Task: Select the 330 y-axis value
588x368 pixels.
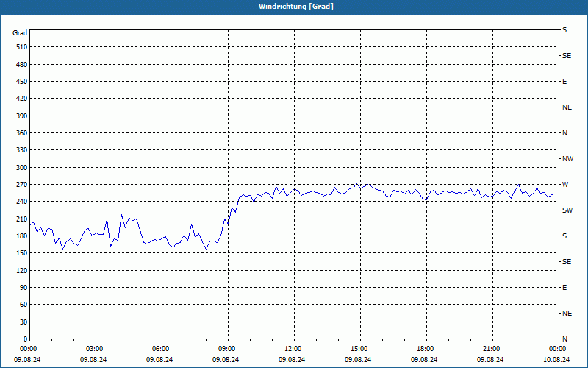Action: click(22, 150)
